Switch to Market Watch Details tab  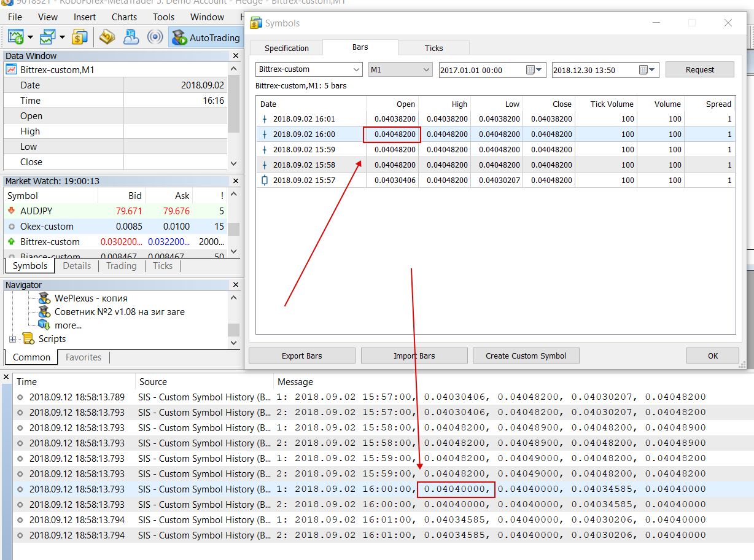point(77,266)
